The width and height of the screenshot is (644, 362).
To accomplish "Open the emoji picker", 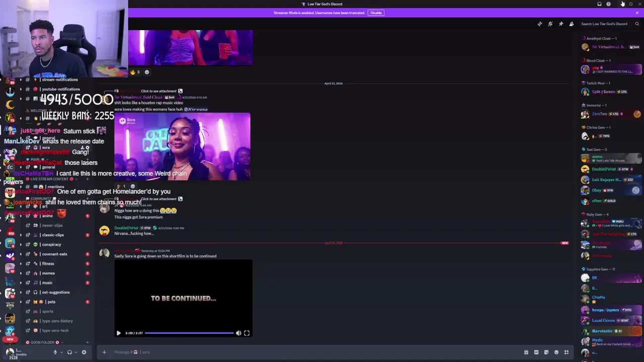I will (x=556, y=352).
